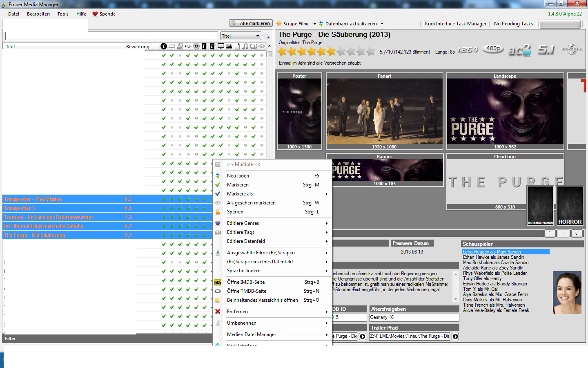
Task: Click the IMDb icon in context menu
Action: pyautogui.click(x=218, y=282)
